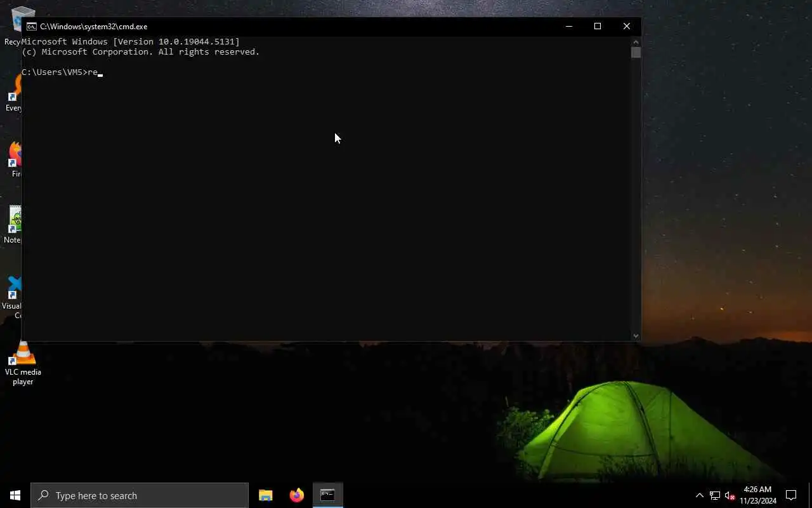Close the cmd.exe window

(627, 26)
